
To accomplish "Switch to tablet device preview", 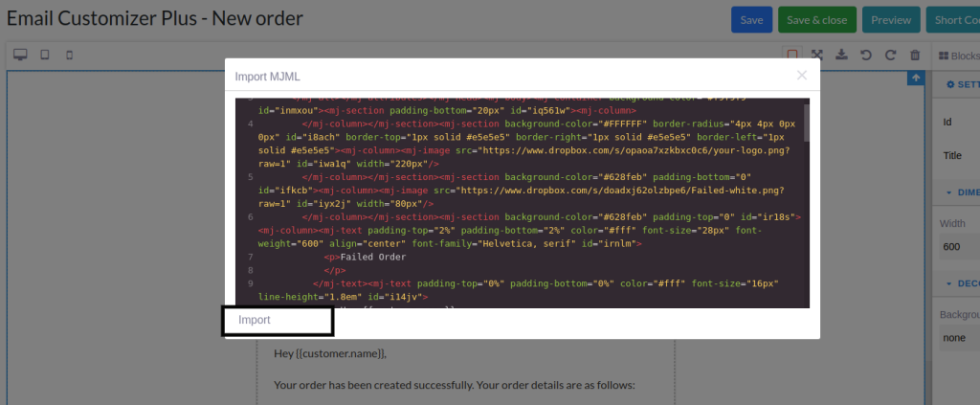I will [45, 55].
